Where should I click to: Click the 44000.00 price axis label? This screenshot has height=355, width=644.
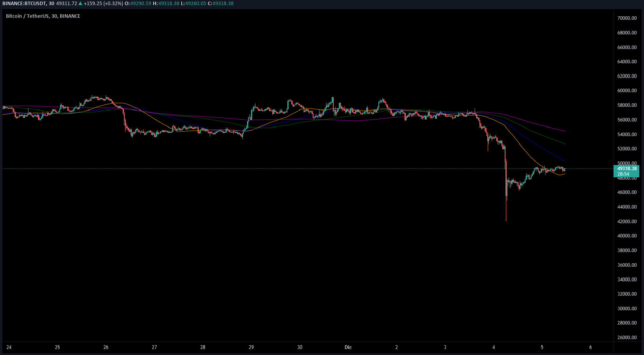[627, 207]
